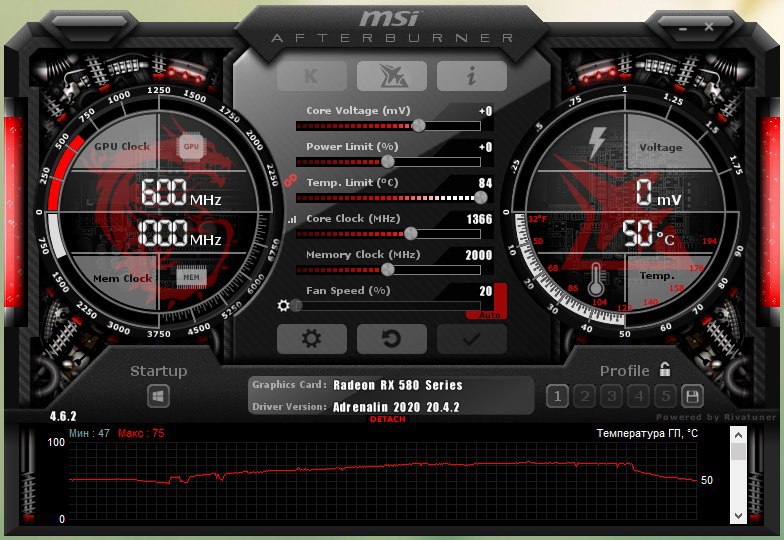Screen dimensions: 784x540
Task: Open the OC Scanner jet icon
Action: (x=392, y=76)
